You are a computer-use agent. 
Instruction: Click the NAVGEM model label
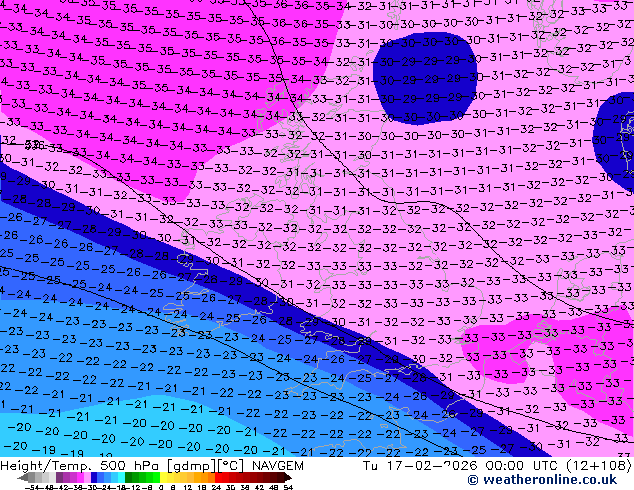pyautogui.click(x=278, y=466)
